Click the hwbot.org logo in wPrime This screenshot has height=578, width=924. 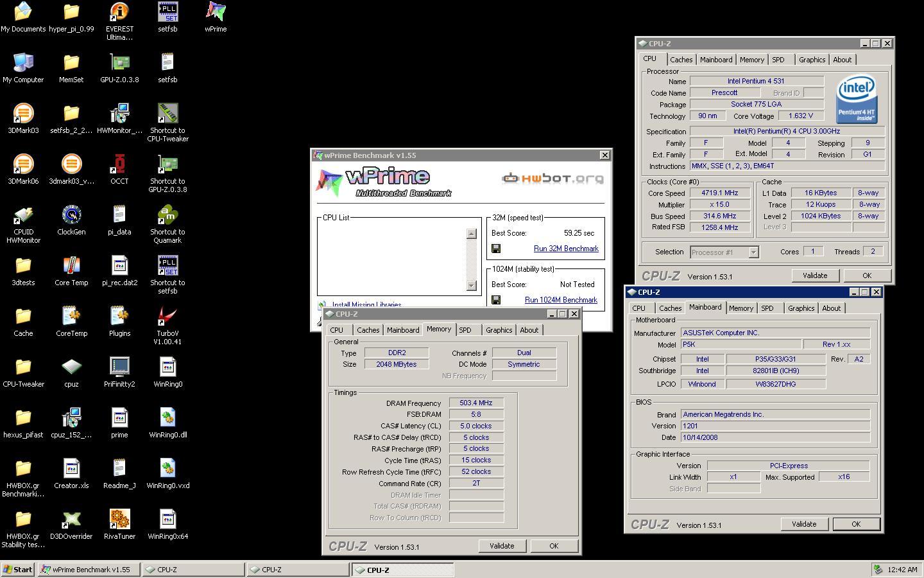tap(552, 178)
